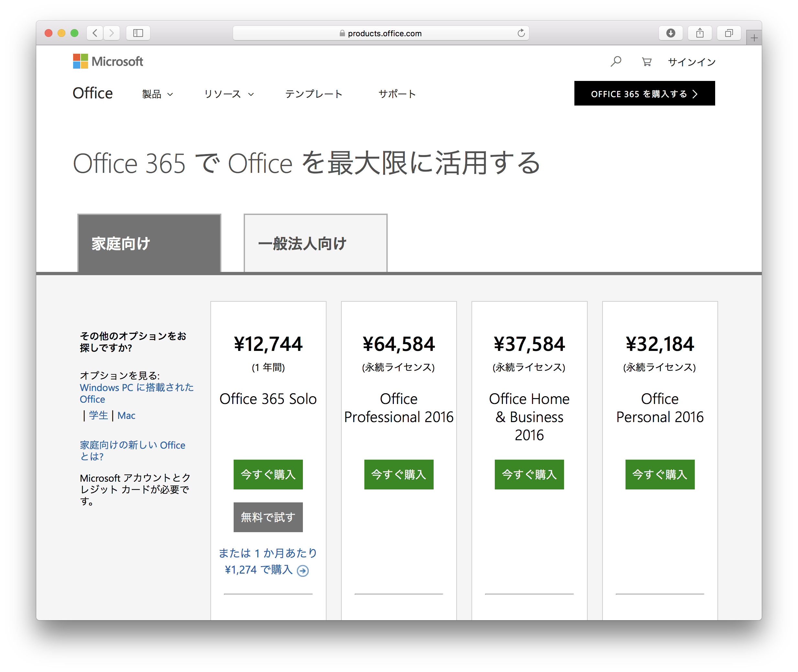Click その他のオプションをお探しですか? heading
Screen dimensions: 798x672
tap(133, 342)
